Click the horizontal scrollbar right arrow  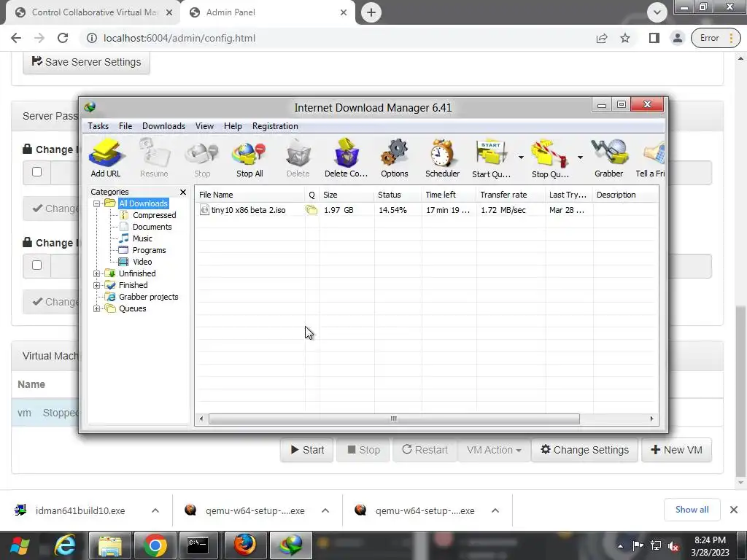click(x=651, y=419)
